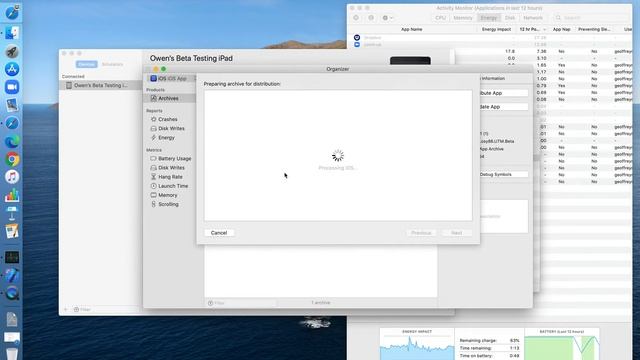Open Zoom from the Dock

(x=12, y=87)
